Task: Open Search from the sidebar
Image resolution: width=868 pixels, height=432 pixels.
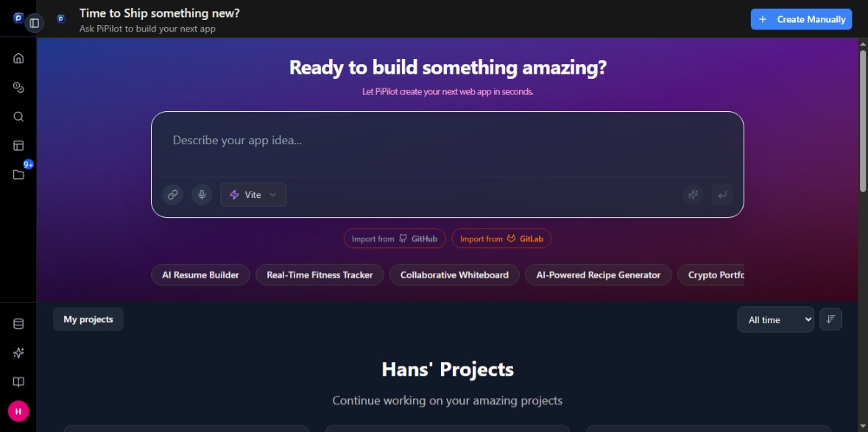Action: pyautogui.click(x=18, y=116)
